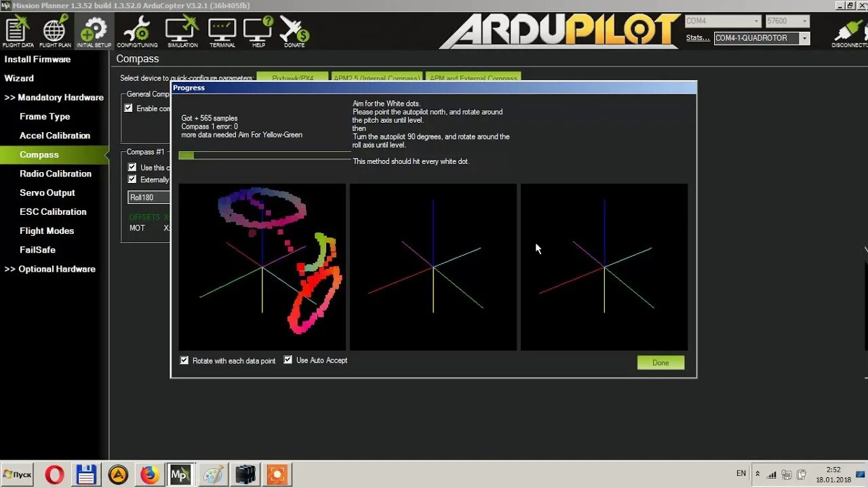Open the Roll180 orientation dropdown
The height and width of the screenshot is (488, 868).
[x=149, y=197]
